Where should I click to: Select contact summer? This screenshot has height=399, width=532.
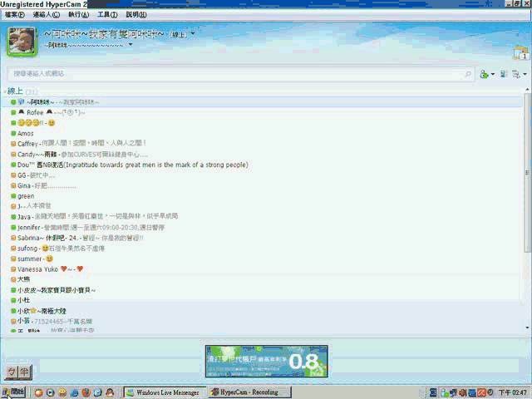(32, 259)
